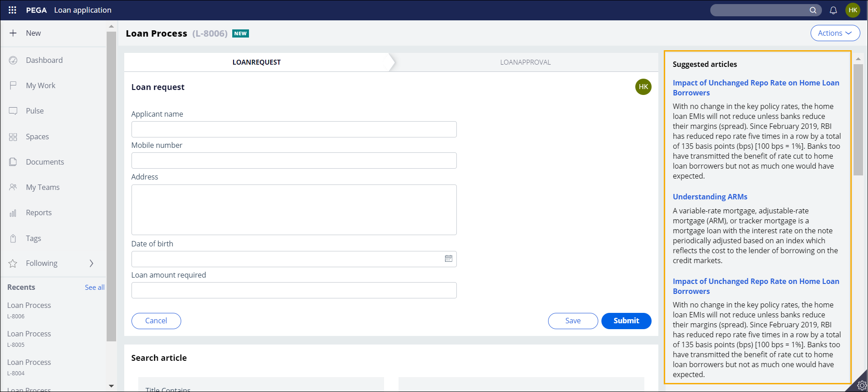The image size is (868, 392).
Task: Cancel the loan request form
Action: (156, 321)
